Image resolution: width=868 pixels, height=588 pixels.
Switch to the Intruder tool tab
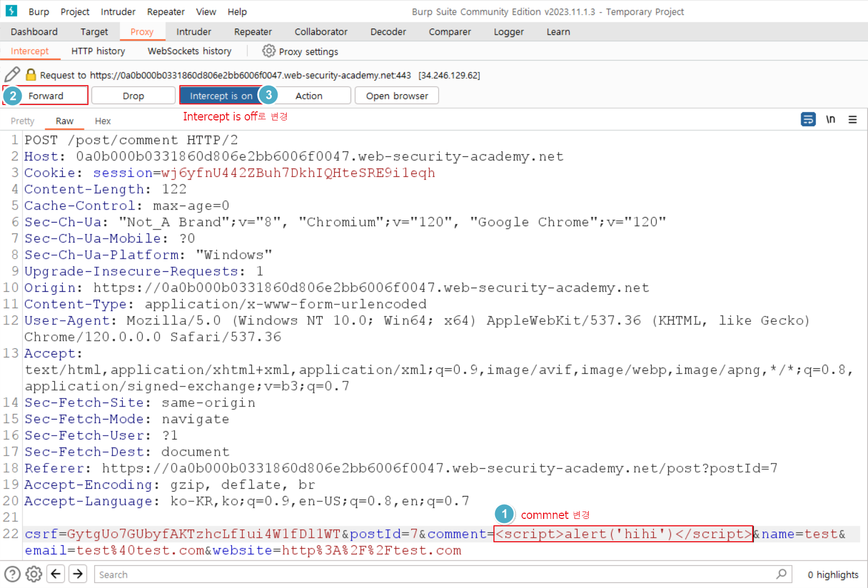coord(194,31)
